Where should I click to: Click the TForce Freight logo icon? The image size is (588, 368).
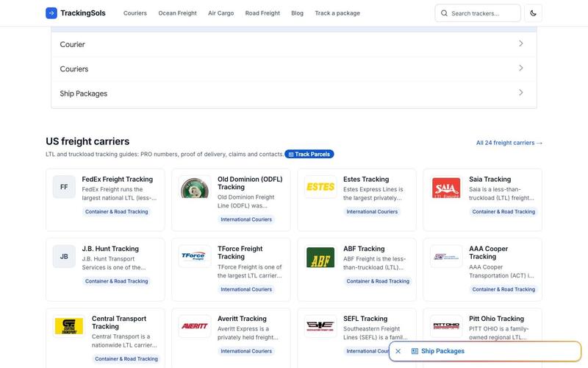point(195,256)
